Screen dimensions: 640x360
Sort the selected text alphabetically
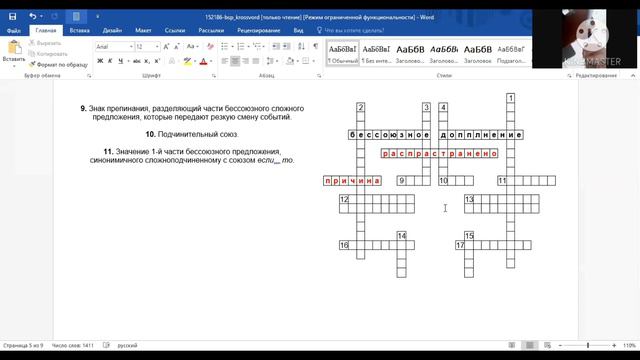(x=301, y=47)
